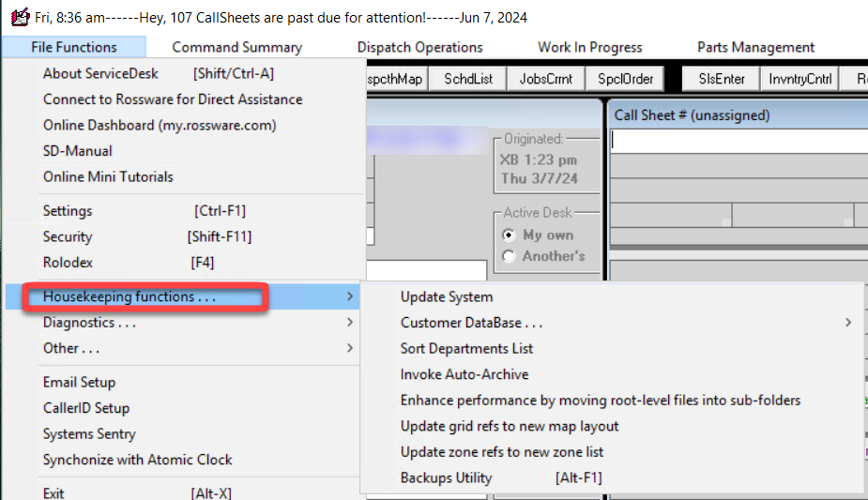Open the Dispatch Operations menu
868x500 pixels.
point(419,47)
